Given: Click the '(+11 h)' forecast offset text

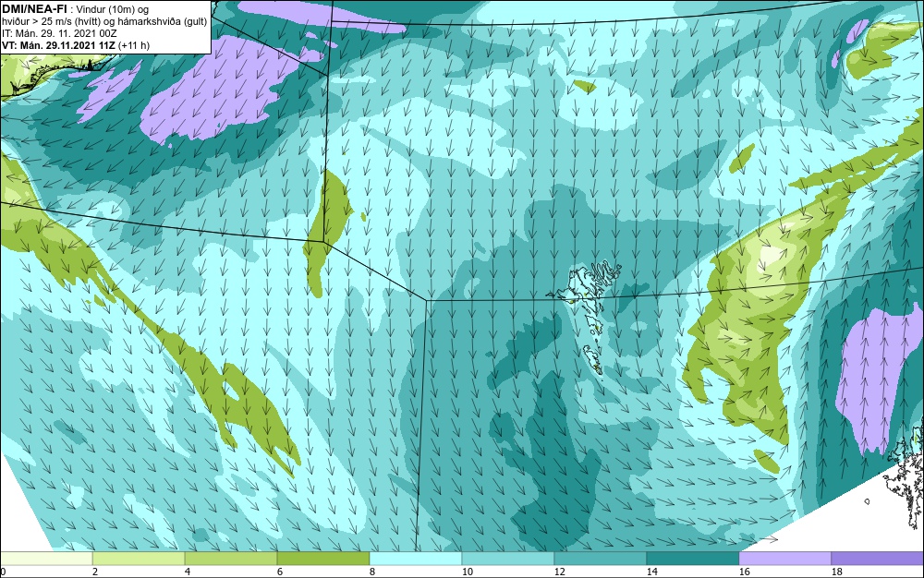Looking at the screenshot, I should point(134,45).
